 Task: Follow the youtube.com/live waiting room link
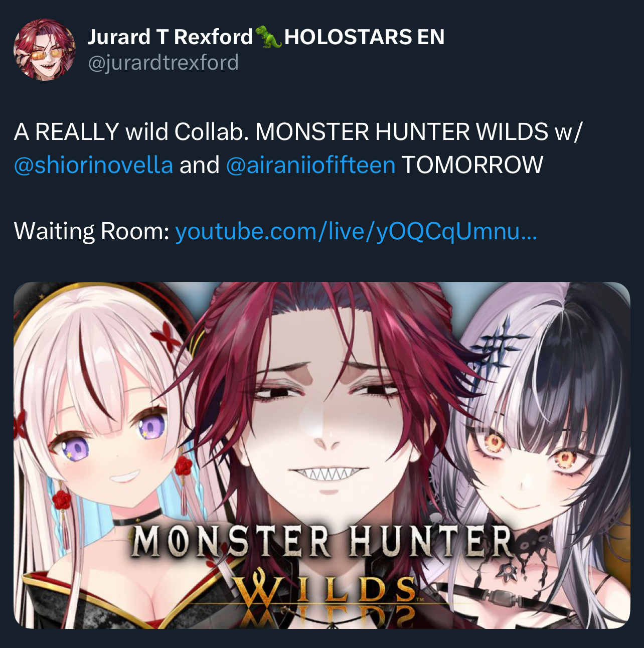tap(356, 232)
